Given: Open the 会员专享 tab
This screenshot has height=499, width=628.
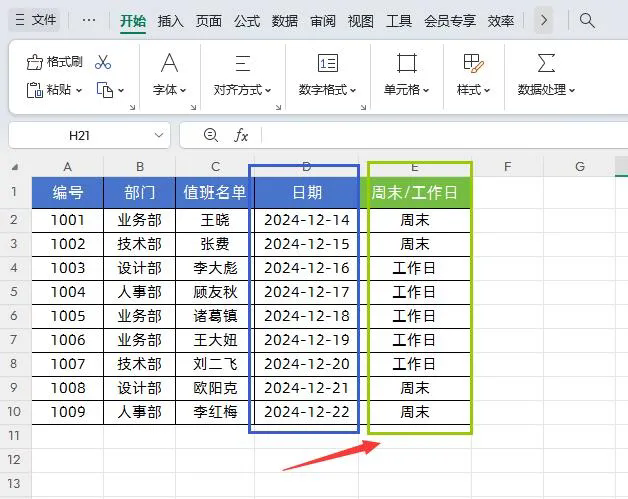Looking at the screenshot, I should (x=450, y=21).
